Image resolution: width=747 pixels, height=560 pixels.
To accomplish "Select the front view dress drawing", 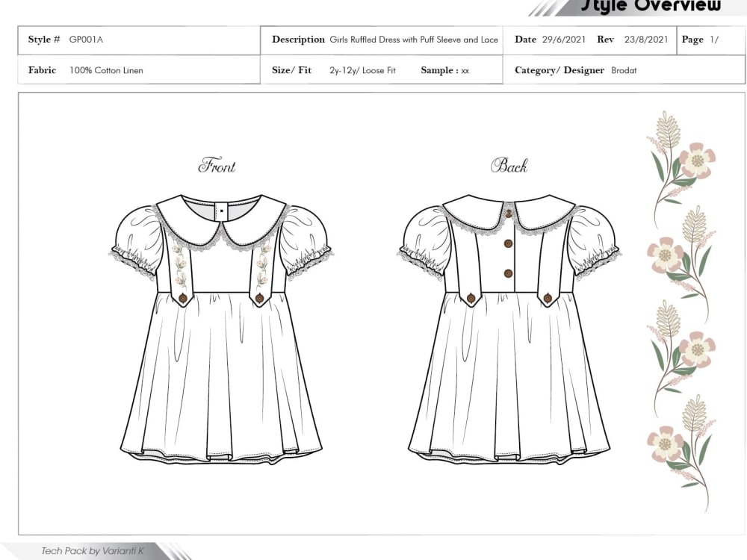I will (x=221, y=329).
